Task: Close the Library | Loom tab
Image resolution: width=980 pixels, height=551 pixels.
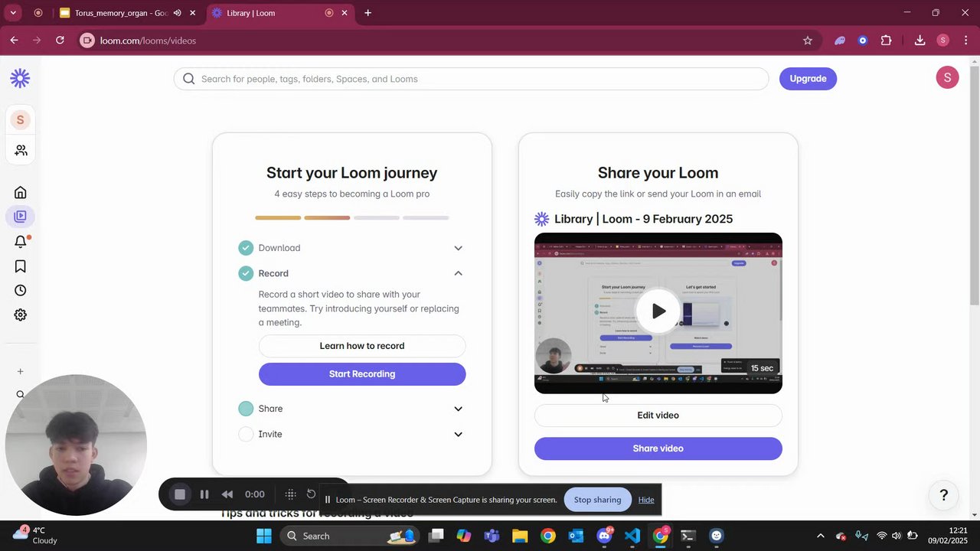Action: 345,13
